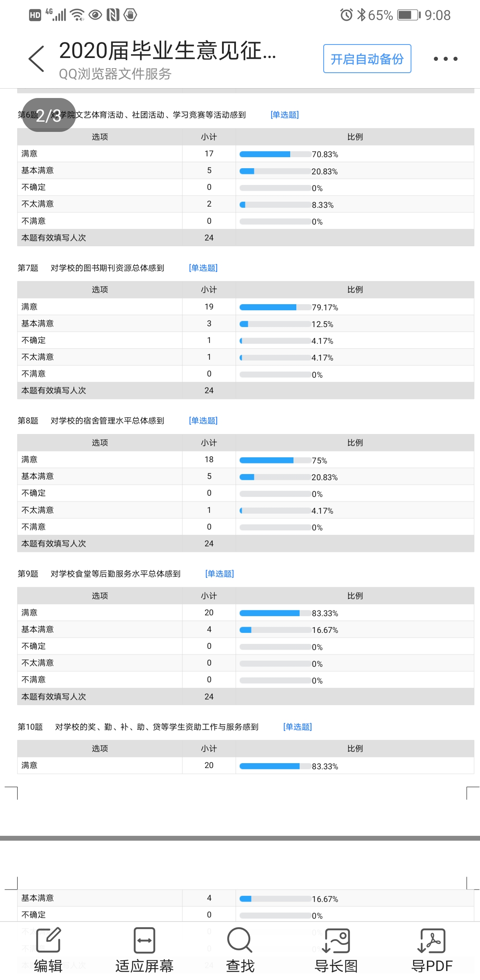The width and height of the screenshot is (480, 980).
Task: Select the 选项 header in question 8 table
Action: (x=100, y=443)
